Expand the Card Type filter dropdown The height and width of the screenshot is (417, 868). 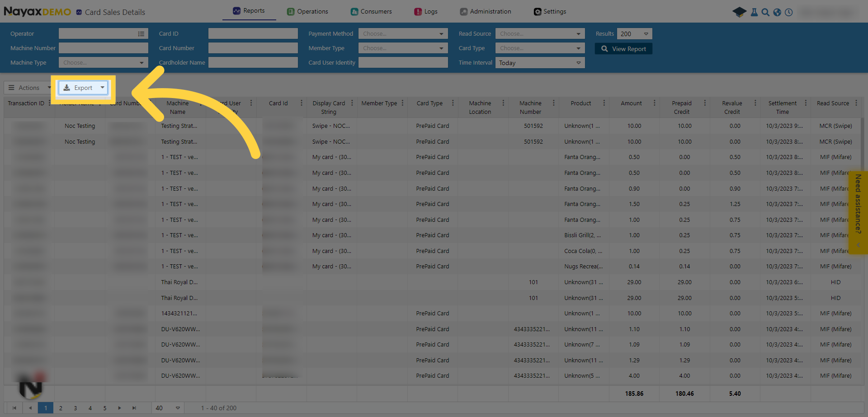tap(540, 48)
